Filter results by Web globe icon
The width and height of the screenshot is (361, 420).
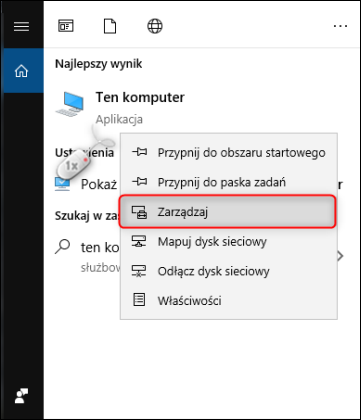(155, 26)
